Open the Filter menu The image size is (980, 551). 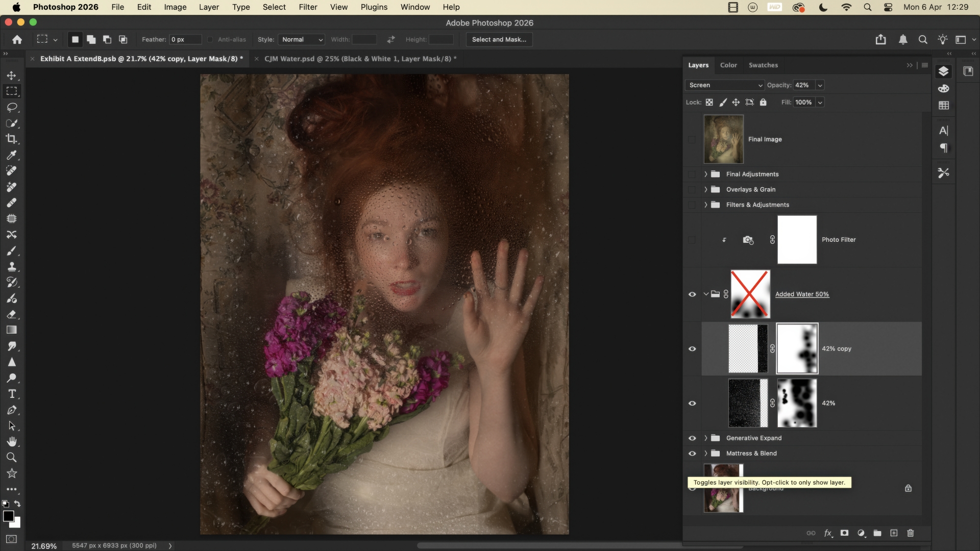click(x=308, y=7)
